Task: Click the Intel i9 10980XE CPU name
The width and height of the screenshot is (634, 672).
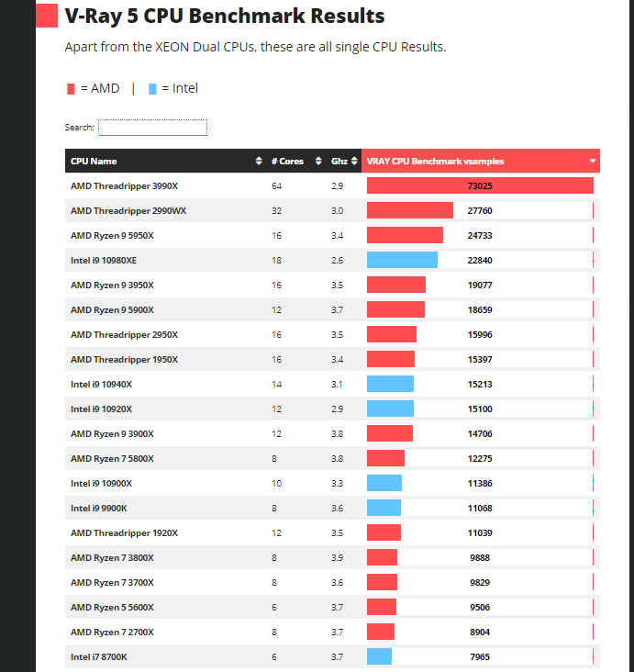Action: (104, 261)
